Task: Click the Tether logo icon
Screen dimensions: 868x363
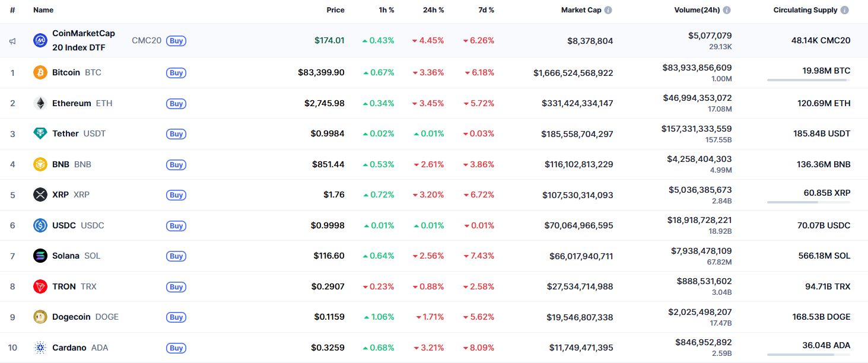Action: click(40, 133)
